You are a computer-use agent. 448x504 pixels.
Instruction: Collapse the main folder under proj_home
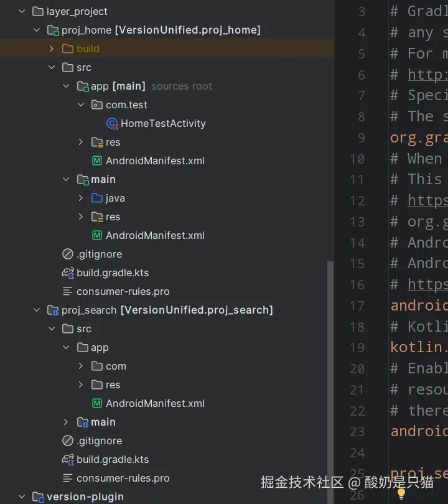[x=66, y=179]
